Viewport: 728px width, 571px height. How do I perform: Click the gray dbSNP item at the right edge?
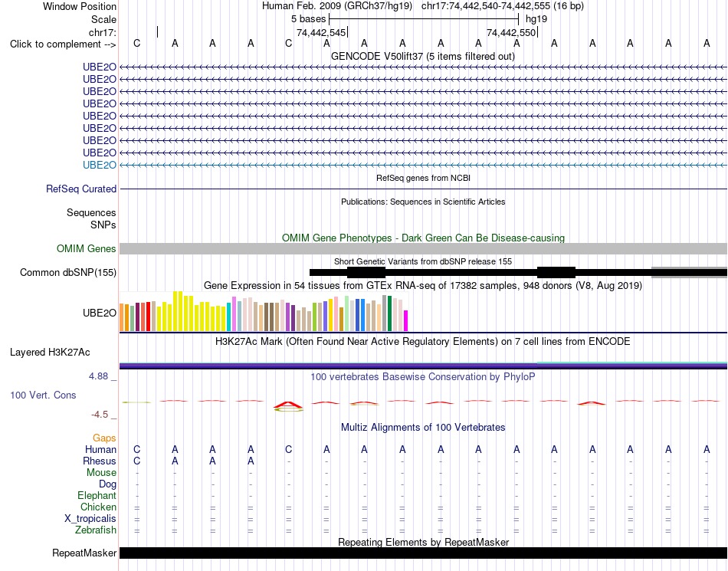tap(689, 273)
